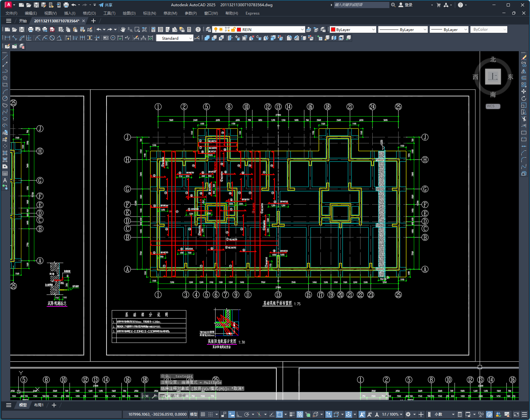Select the Array tool in modify toolbar
Image resolution: width=530 pixels, height=420 pixels.
click(x=524, y=85)
